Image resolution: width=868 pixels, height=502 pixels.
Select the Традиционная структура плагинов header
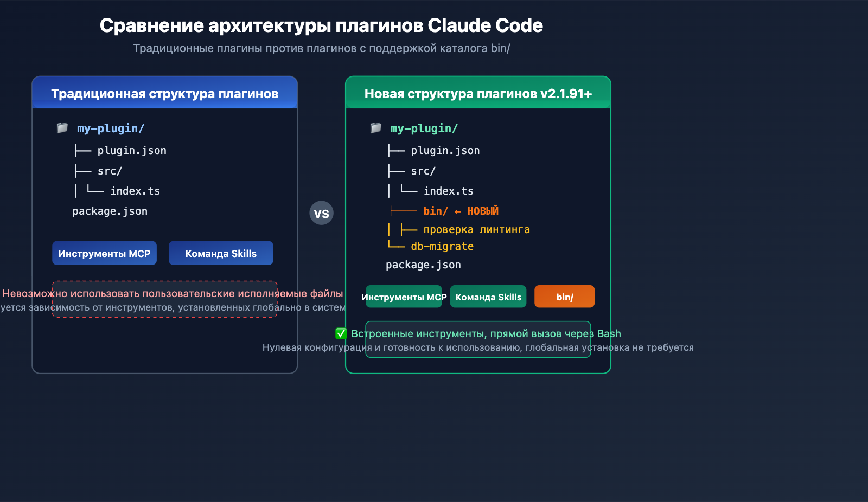click(164, 93)
